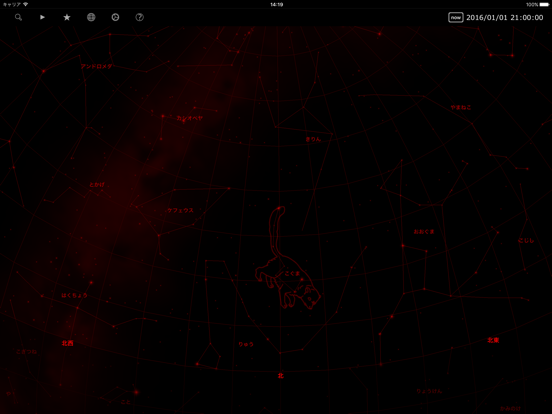Select the こじし constellation label
Image resolution: width=552 pixels, height=414 pixels.
(x=526, y=241)
